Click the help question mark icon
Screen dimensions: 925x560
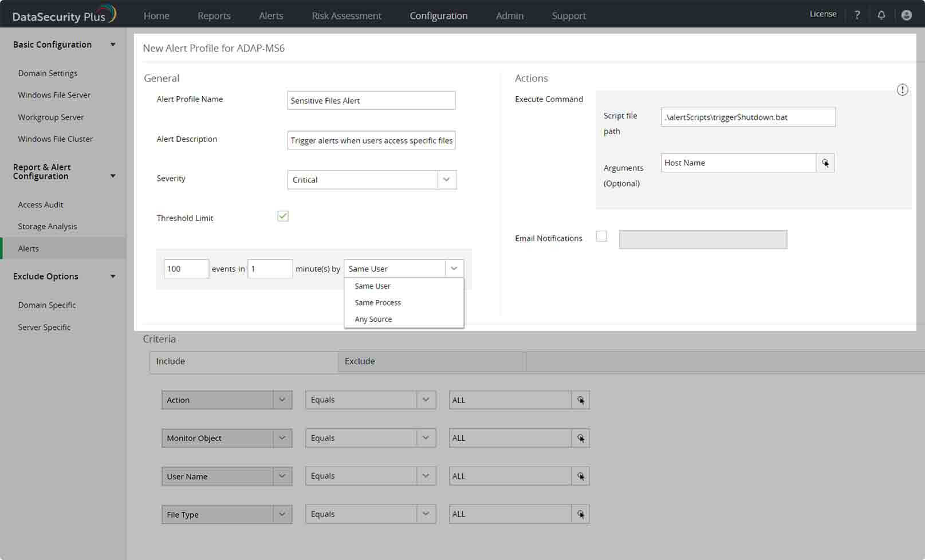click(x=857, y=15)
